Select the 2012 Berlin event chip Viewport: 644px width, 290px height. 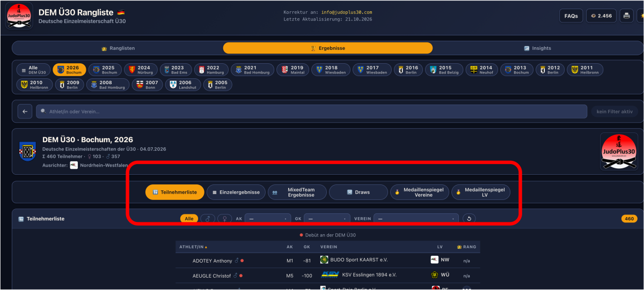coord(550,70)
